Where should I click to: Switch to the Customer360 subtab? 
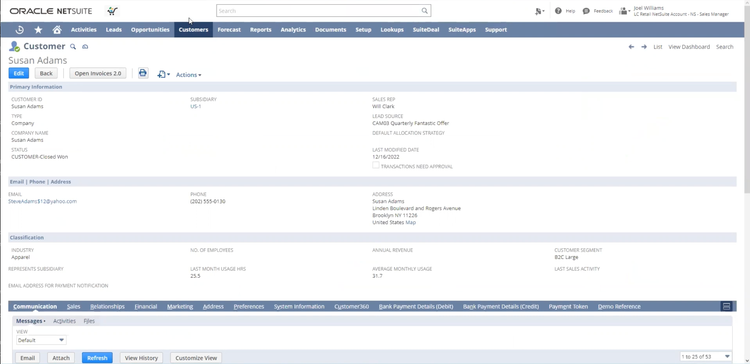[x=352, y=307]
